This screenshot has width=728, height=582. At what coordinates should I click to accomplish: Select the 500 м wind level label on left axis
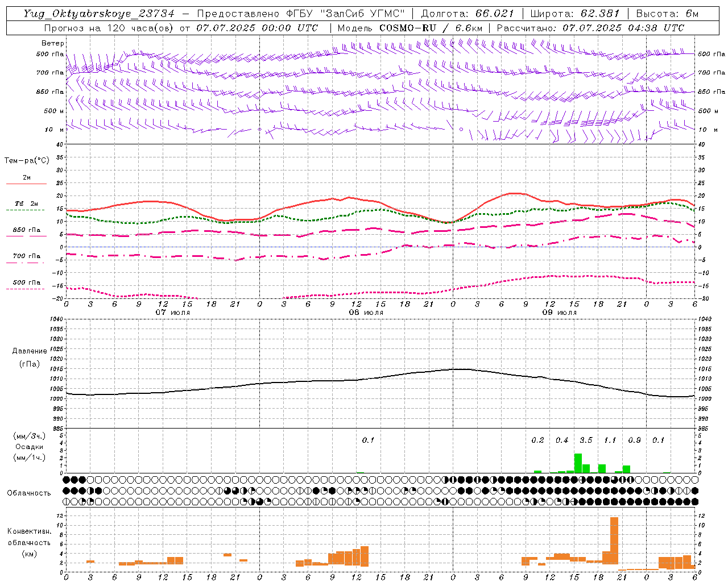[54, 111]
